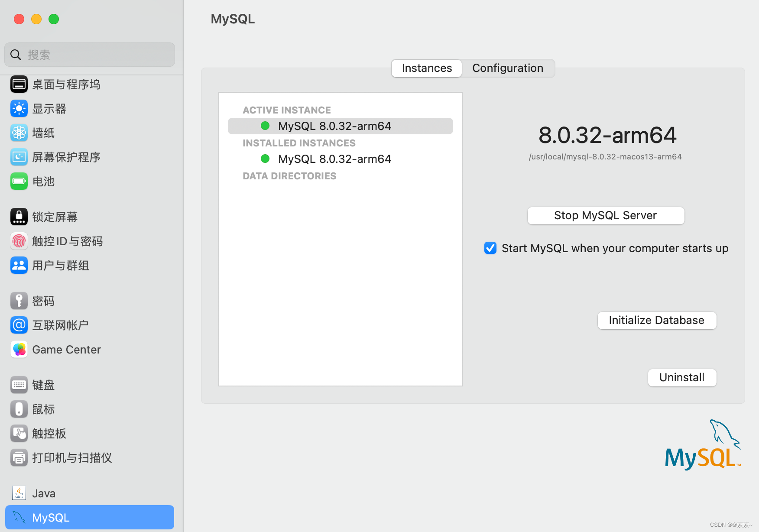Click the /usr/local/mysql-8.0.32-macos13-arm64 path text
This screenshot has width=759, height=532.
(x=605, y=157)
